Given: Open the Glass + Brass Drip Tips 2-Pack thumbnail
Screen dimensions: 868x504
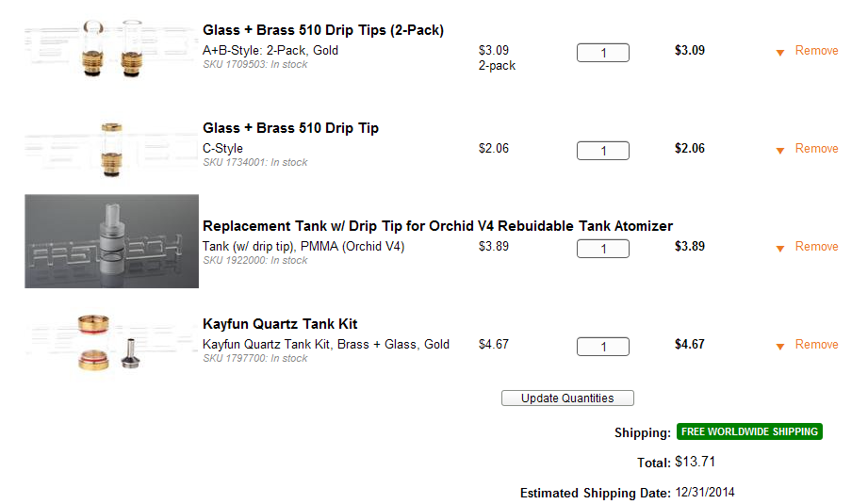Looking at the screenshot, I should click(x=111, y=50).
